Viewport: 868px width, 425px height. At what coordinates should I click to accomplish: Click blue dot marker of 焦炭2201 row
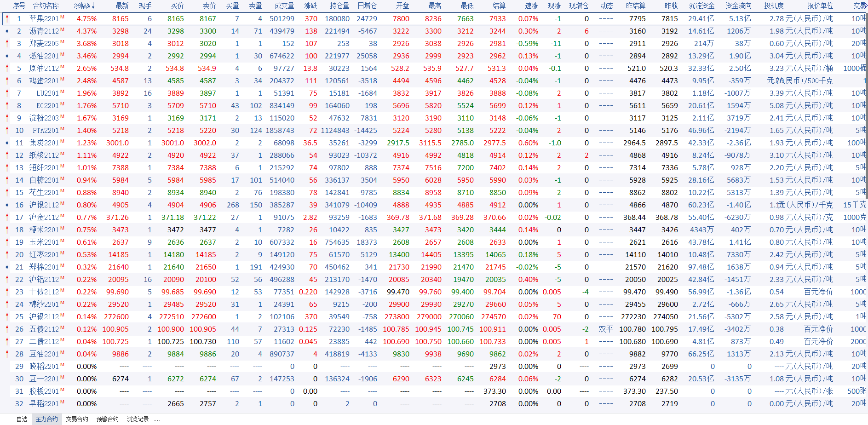click(x=7, y=143)
